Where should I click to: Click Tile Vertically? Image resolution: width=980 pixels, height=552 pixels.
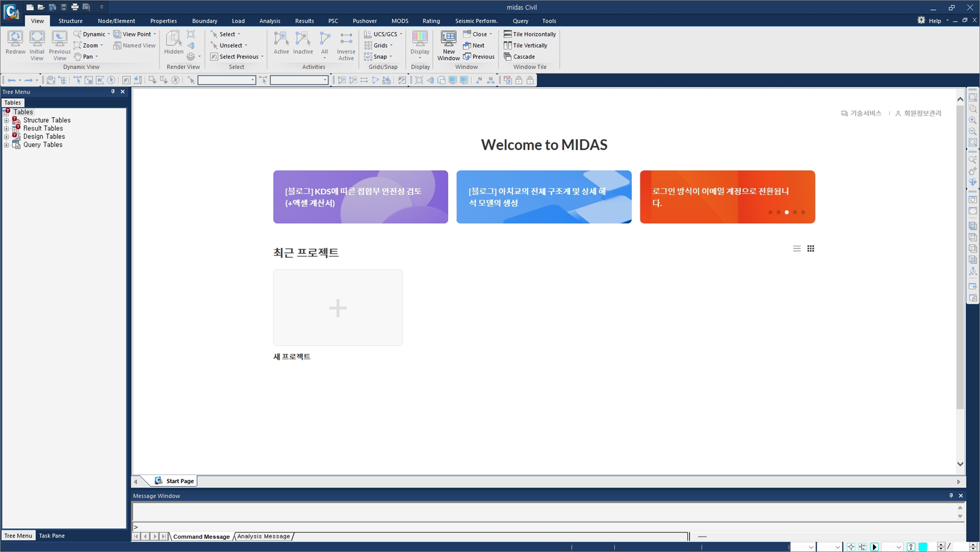[525, 45]
